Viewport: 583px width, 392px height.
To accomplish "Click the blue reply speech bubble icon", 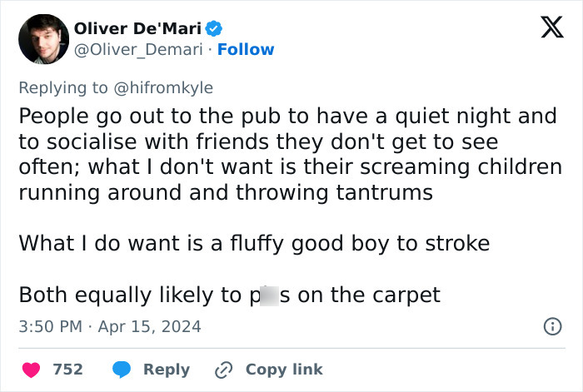I will click(x=122, y=369).
